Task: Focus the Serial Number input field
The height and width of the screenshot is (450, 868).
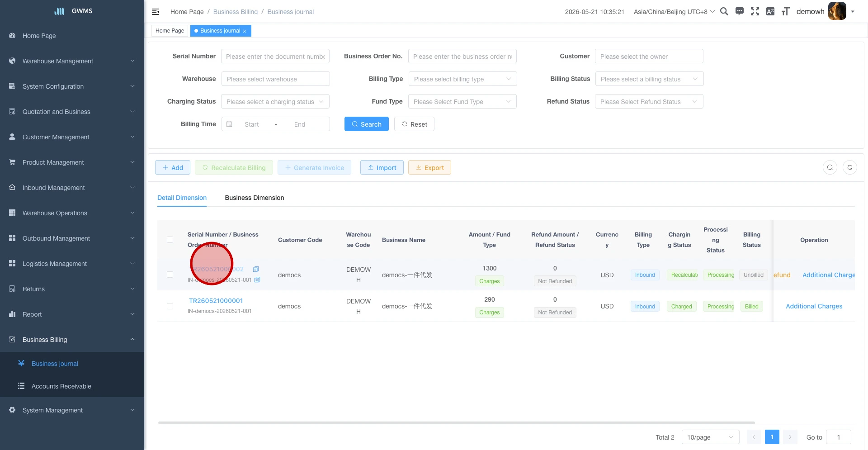Action: coord(275,56)
